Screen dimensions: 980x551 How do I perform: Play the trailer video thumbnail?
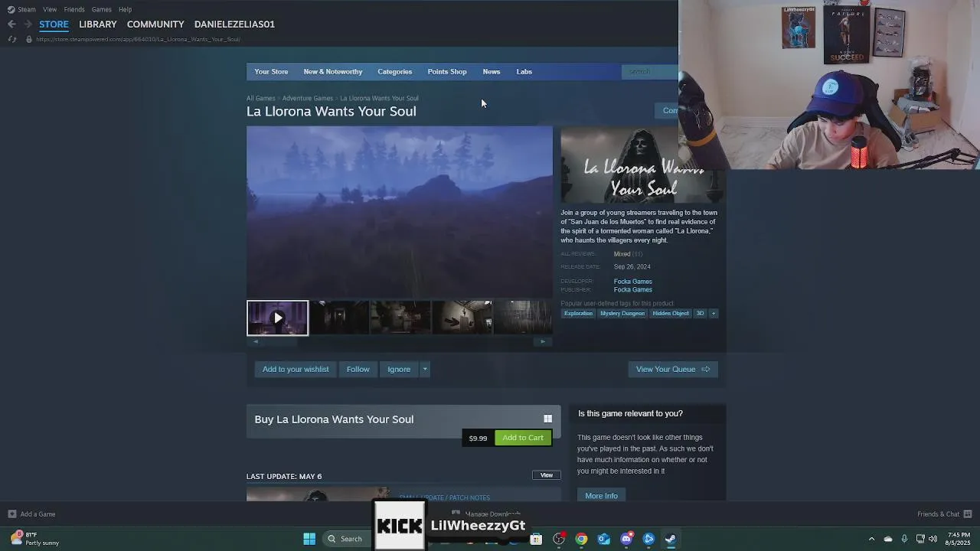[x=277, y=318]
